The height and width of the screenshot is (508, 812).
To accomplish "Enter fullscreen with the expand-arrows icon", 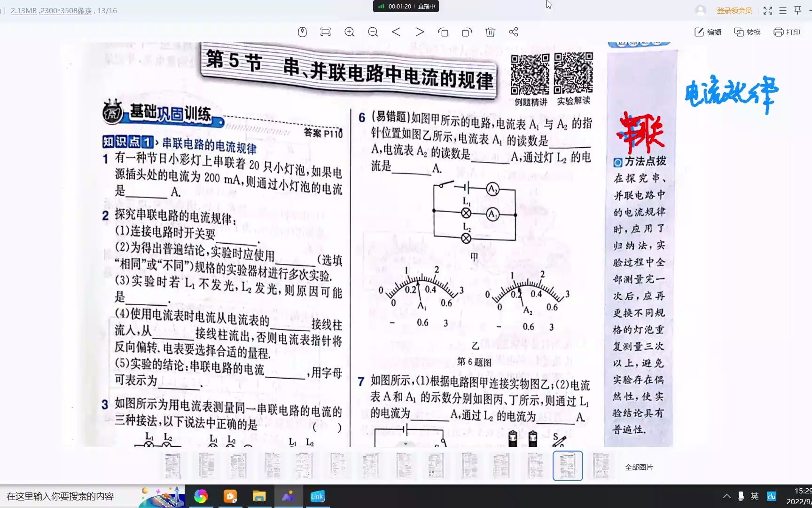I will coord(768,10).
